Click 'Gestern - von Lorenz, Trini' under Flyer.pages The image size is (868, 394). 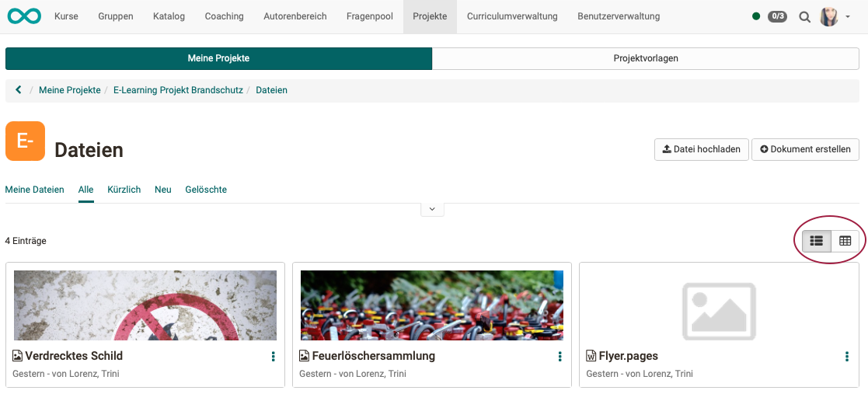click(x=640, y=374)
